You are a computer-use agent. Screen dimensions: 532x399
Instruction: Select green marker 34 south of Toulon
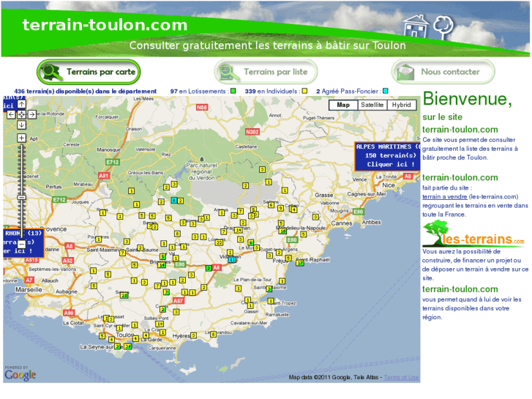(127, 347)
